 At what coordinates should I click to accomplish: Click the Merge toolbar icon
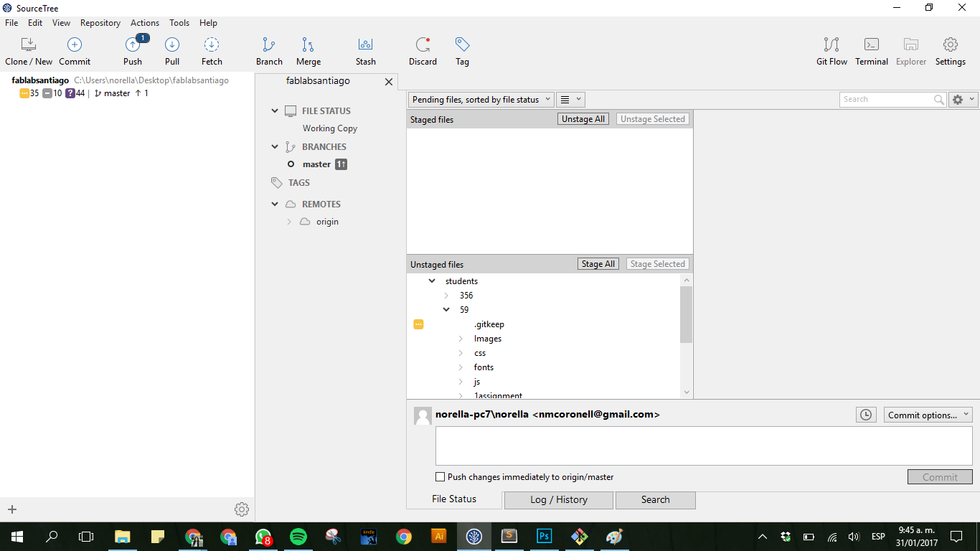pos(308,45)
